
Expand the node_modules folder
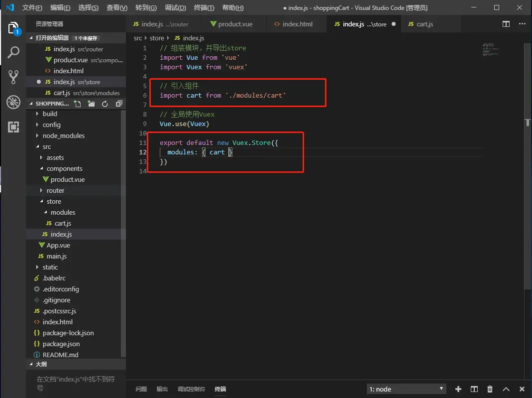37,135
